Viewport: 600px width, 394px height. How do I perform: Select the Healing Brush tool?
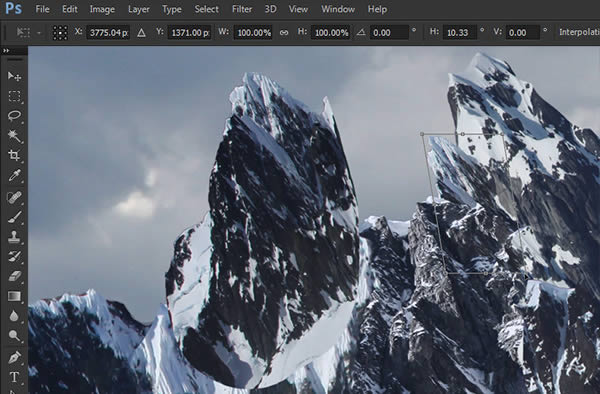tap(14, 197)
